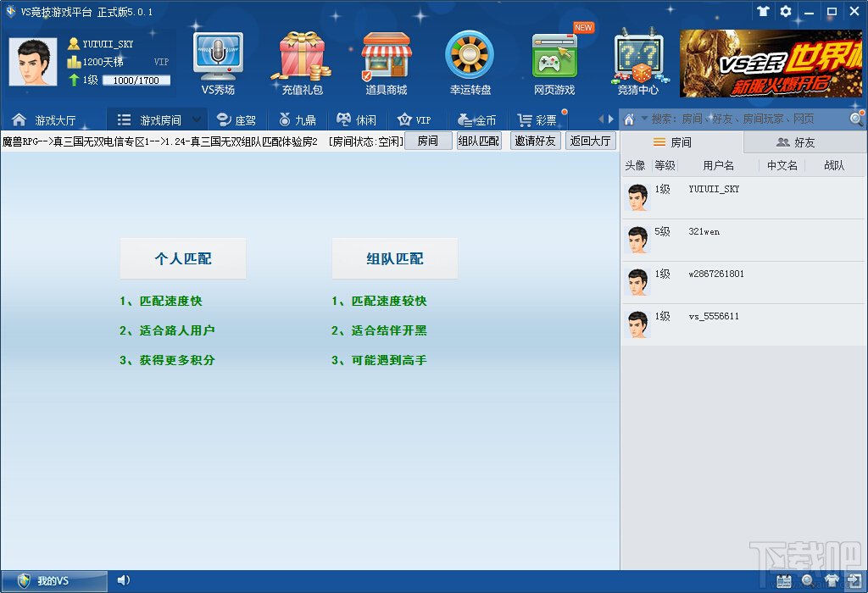
Task: Click the 组队匹配 button in room bar
Action: pyautogui.click(x=479, y=141)
